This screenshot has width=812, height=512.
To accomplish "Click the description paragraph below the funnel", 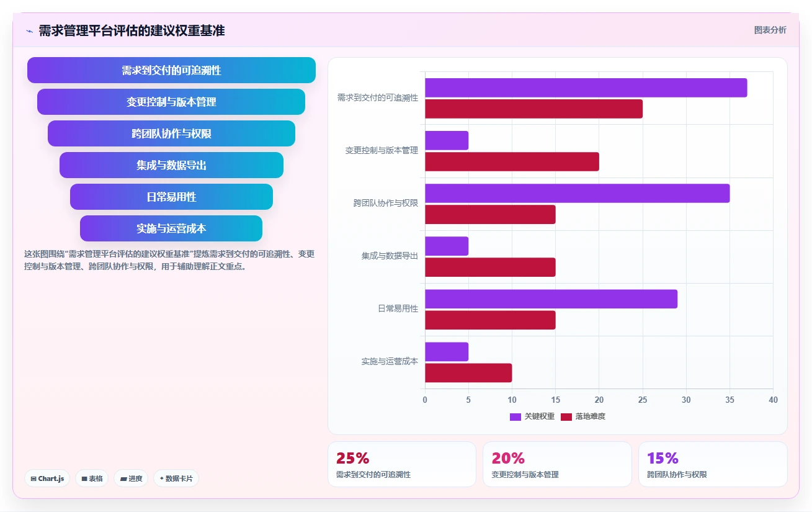I will click(x=170, y=261).
